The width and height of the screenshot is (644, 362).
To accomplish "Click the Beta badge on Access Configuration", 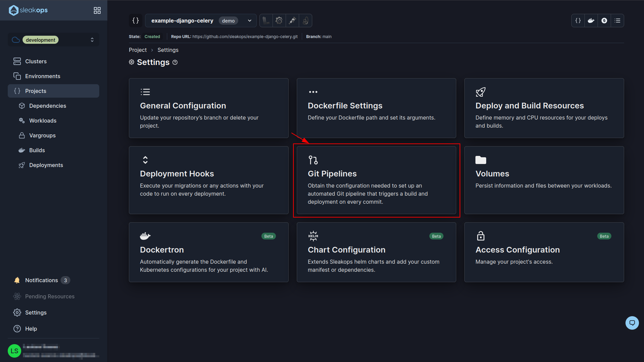I will [x=604, y=236].
